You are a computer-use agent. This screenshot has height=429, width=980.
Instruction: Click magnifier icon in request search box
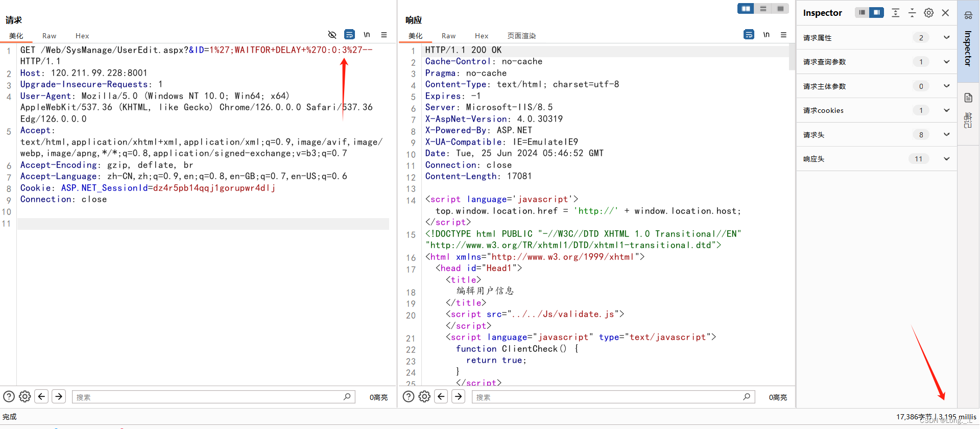pyautogui.click(x=347, y=397)
